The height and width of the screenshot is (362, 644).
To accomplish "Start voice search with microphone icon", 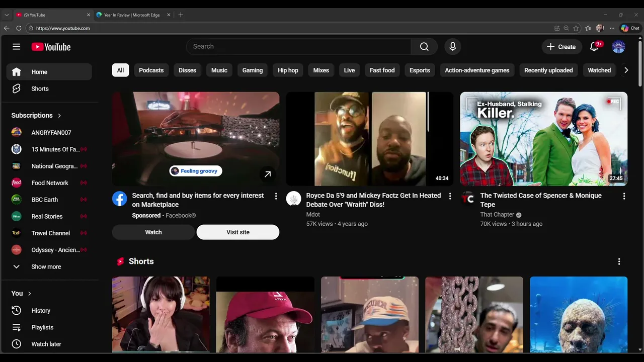I will (x=453, y=47).
